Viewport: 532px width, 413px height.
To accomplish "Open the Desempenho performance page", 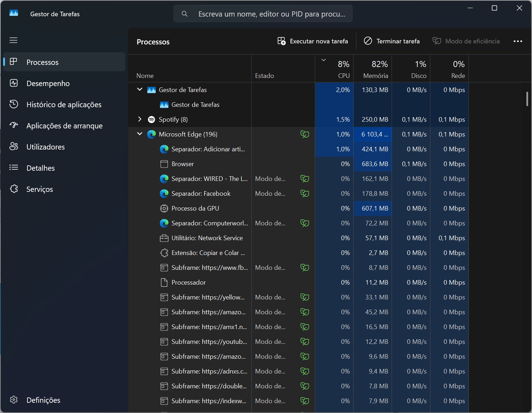I will 48,84.
